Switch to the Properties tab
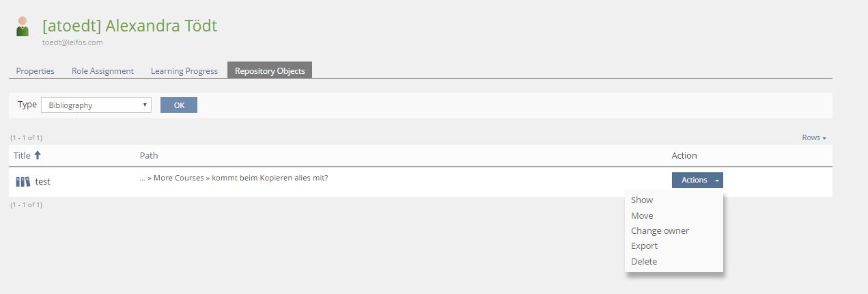Viewport: 868px width, 294px height. pyautogui.click(x=36, y=71)
